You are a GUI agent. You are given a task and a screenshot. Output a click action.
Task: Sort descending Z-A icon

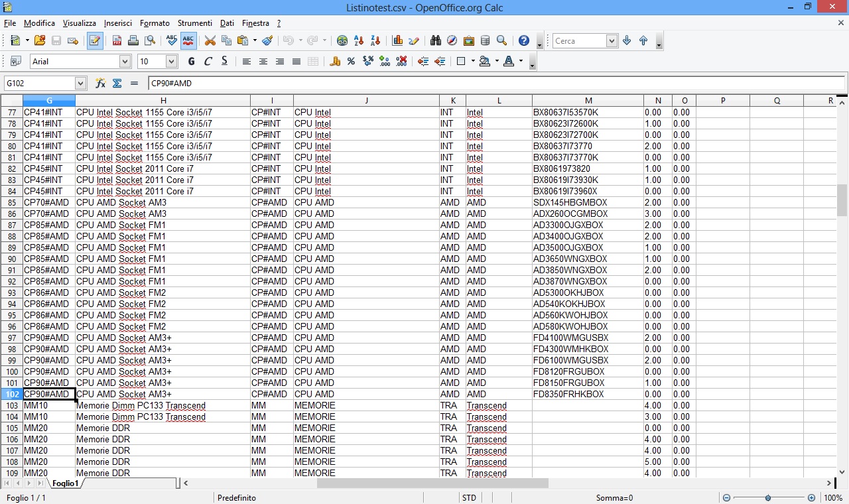[375, 40]
